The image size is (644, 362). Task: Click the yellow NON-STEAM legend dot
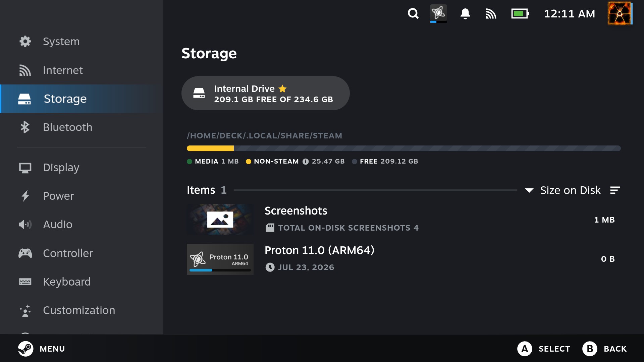point(249,162)
